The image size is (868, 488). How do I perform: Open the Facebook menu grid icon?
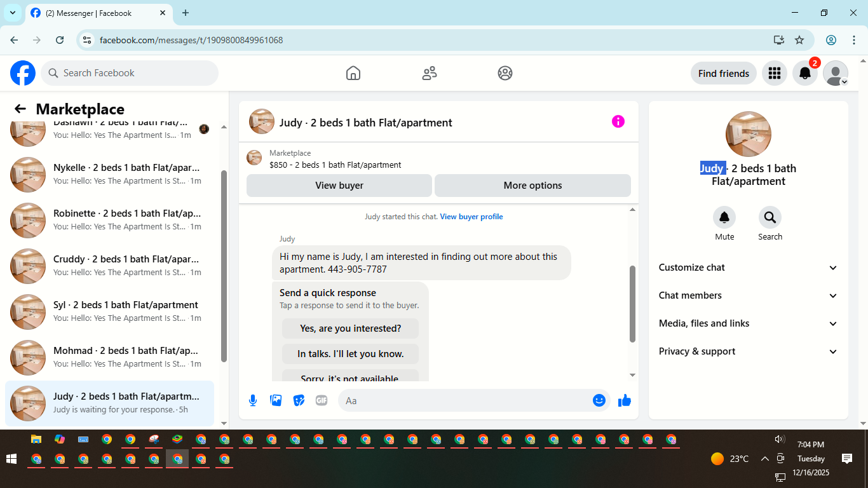[774, 73]
